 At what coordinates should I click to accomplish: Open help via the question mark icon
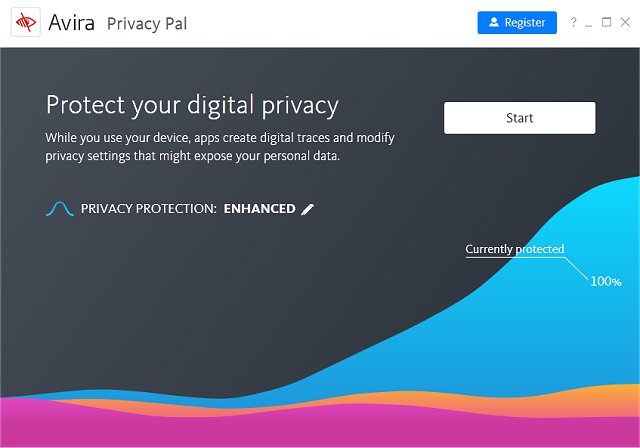(x=573, y=22)
